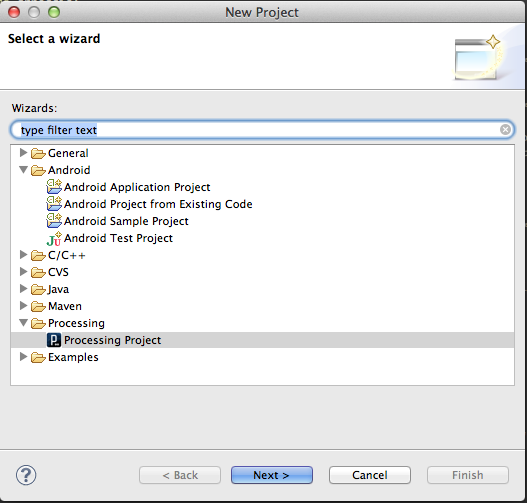This screenshot has width=527, height=503.
Task: Open help with the question mark icon
Action: pyautogui.click(x=26, y=475)
